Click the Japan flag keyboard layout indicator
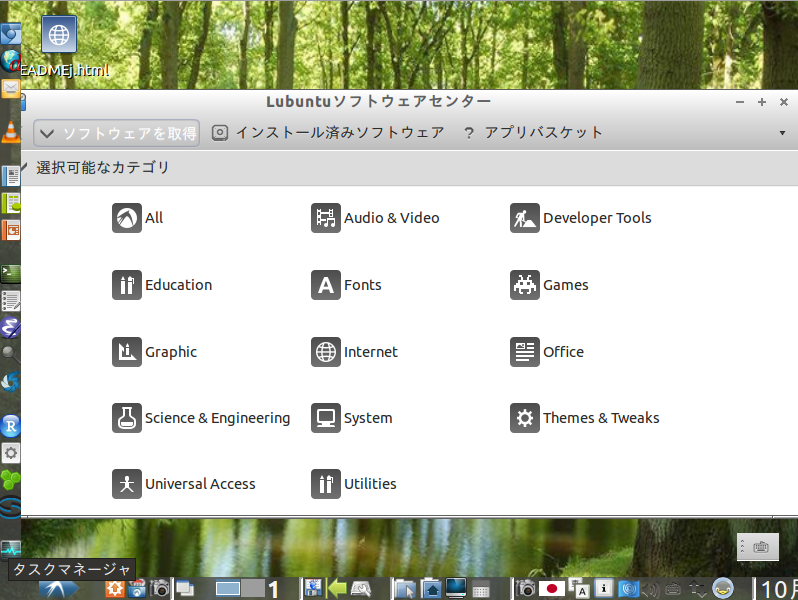Image resolution: width=798 pixels, height=600 pixels. point(552,589)
